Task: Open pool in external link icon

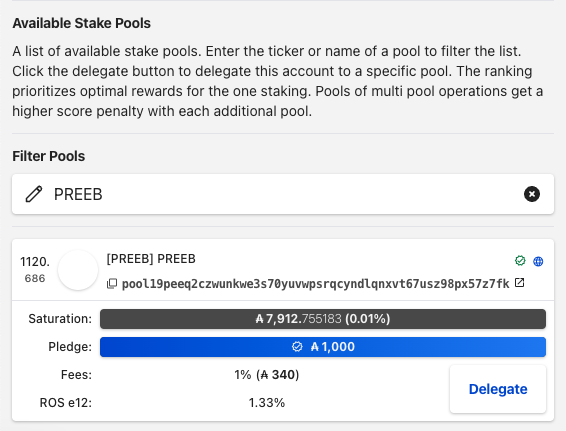Action: pyautogui.click(x=519, y=283)
